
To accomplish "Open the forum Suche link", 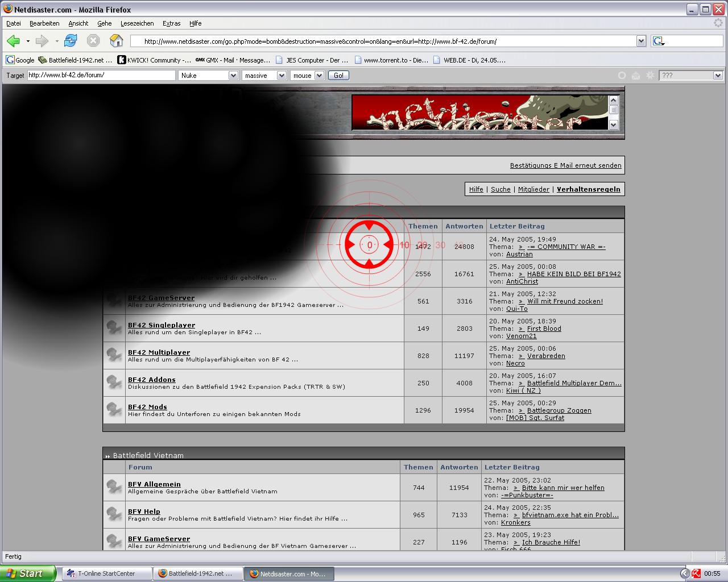I will pyautogui.click(x=500, y=189).
